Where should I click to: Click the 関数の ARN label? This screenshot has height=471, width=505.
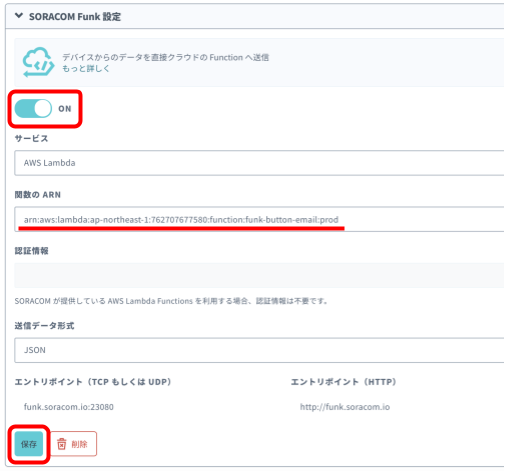(x=38, y=195)
